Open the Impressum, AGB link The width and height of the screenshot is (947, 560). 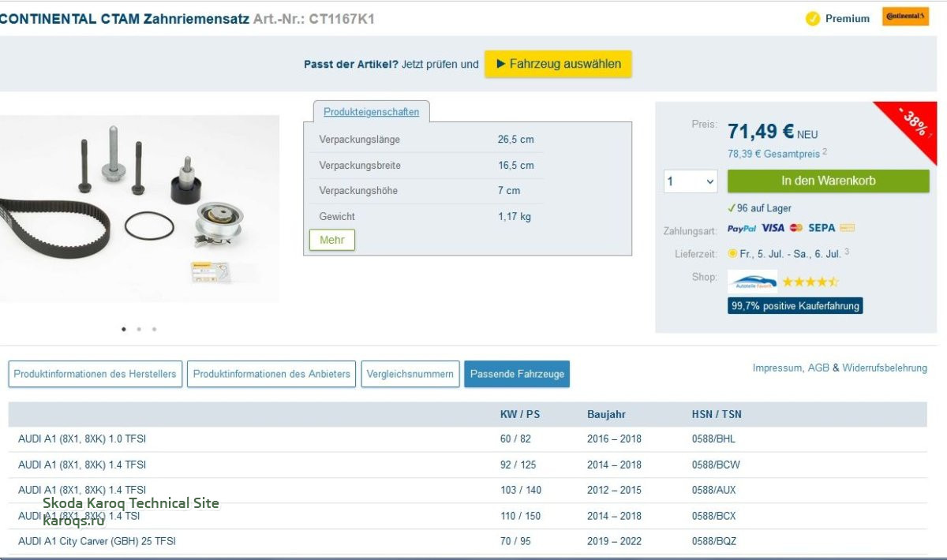pyautogui.click(x=791, y=368)
